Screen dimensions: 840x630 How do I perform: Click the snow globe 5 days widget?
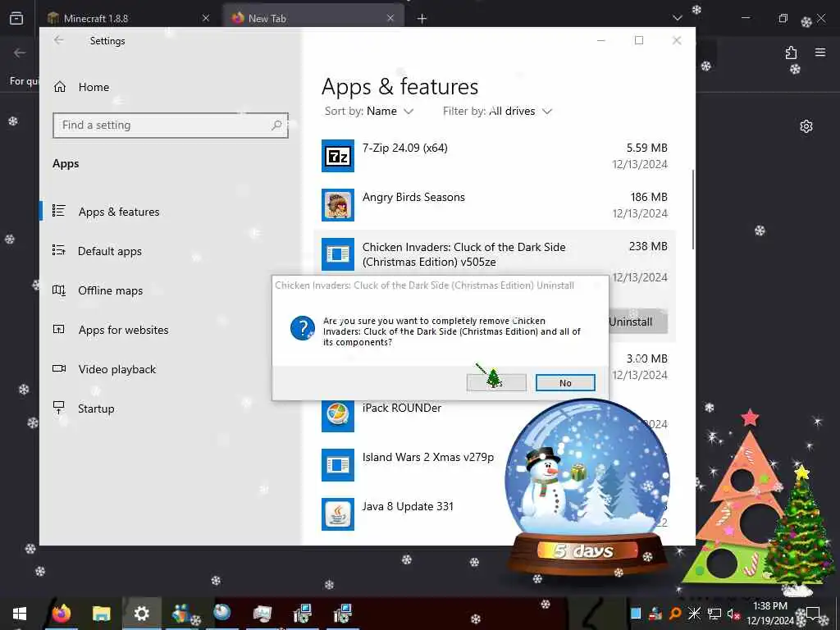click(x=587, y=489)
